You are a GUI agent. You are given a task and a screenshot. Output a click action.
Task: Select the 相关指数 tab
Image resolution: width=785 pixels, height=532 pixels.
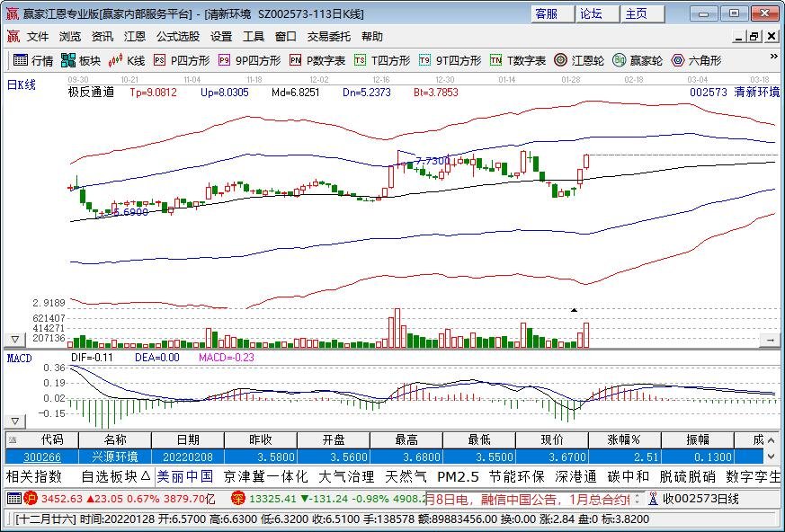[34, 476]
